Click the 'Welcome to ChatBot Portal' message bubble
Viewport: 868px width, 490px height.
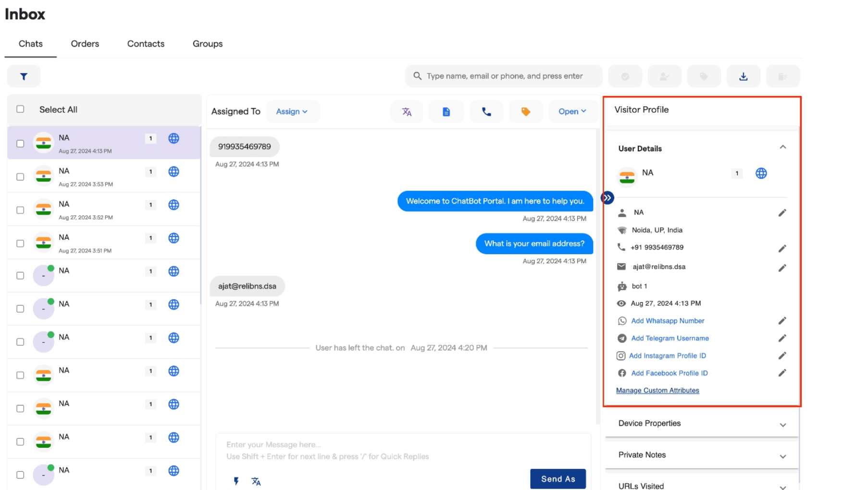(495, 201)
